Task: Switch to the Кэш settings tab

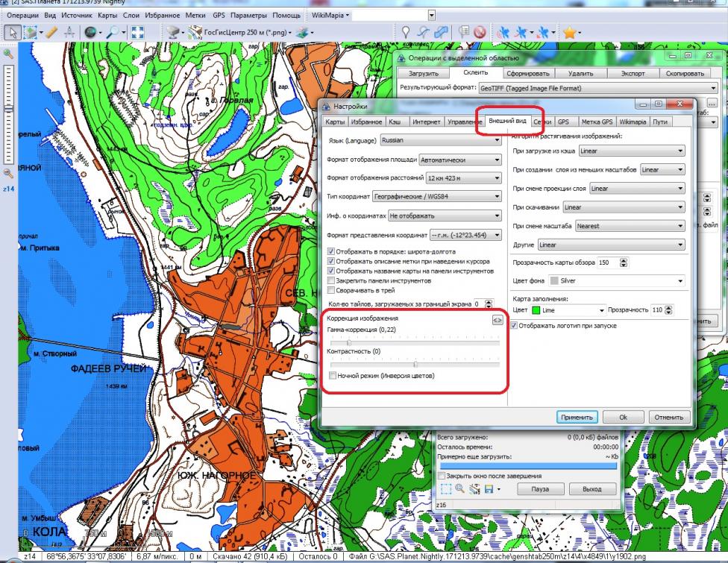Action: tap(398, 122)
